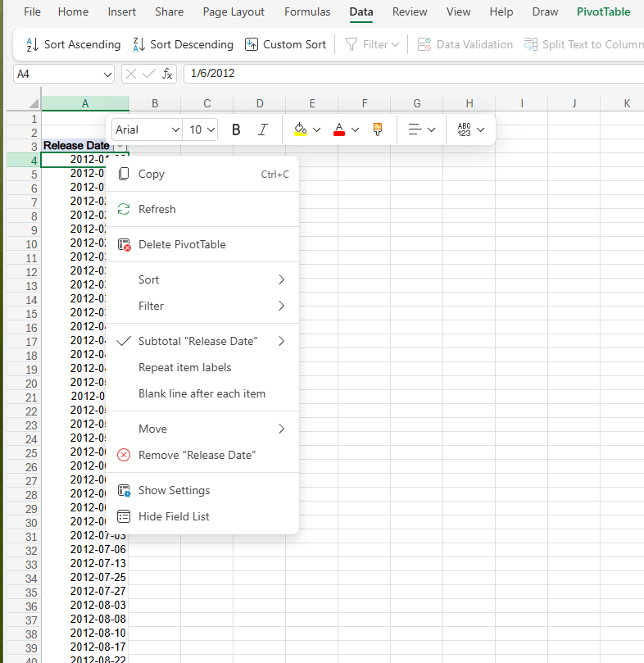Open the PivotTable tab

coord(603,11)
